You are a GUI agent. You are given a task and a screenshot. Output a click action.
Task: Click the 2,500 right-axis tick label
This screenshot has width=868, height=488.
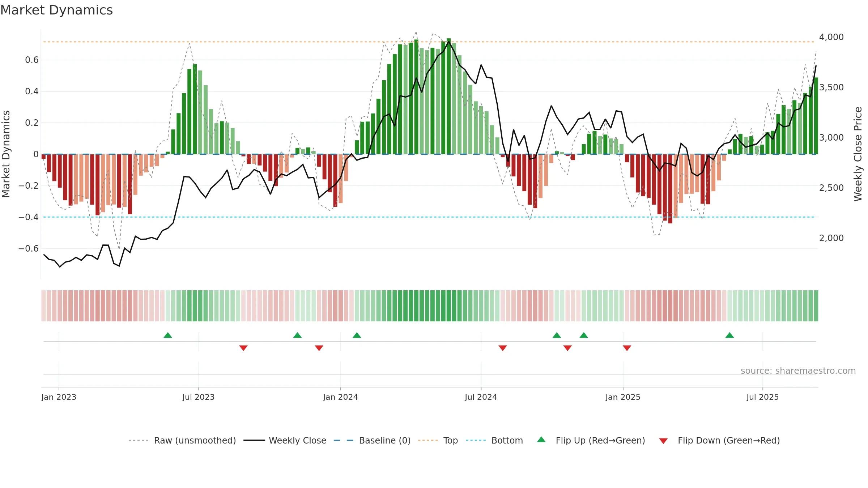pos(831,188)
